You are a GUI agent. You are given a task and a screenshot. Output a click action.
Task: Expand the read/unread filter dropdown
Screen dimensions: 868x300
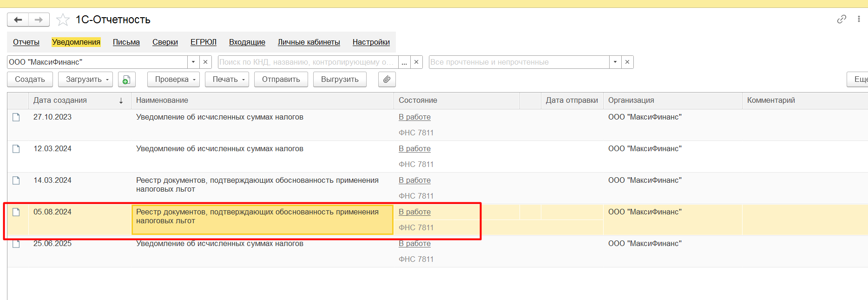tap(615, 62)
